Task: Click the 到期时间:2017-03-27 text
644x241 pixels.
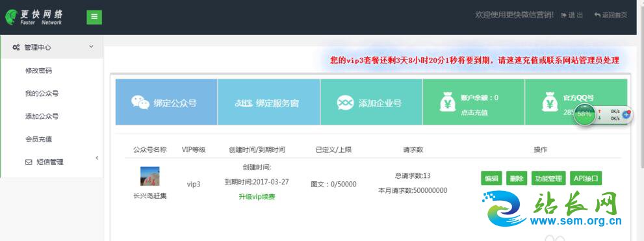Action: click(x=257, y=182)
